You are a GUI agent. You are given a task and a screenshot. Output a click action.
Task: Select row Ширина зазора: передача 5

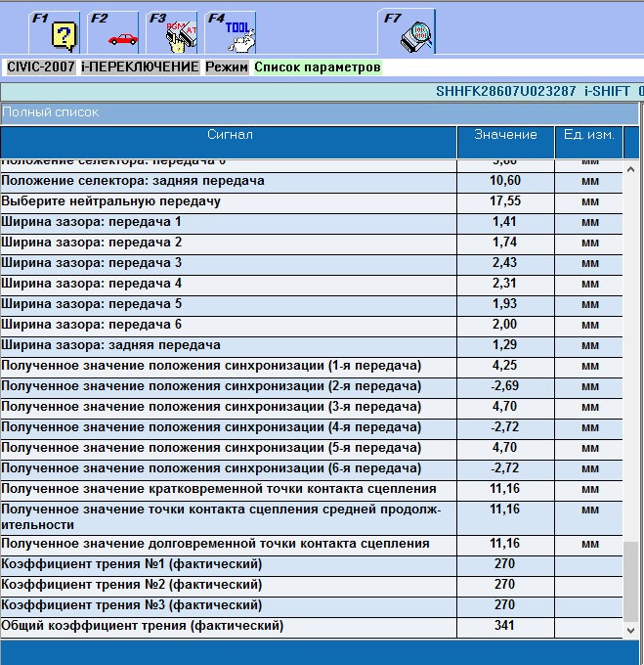point(312,305)
